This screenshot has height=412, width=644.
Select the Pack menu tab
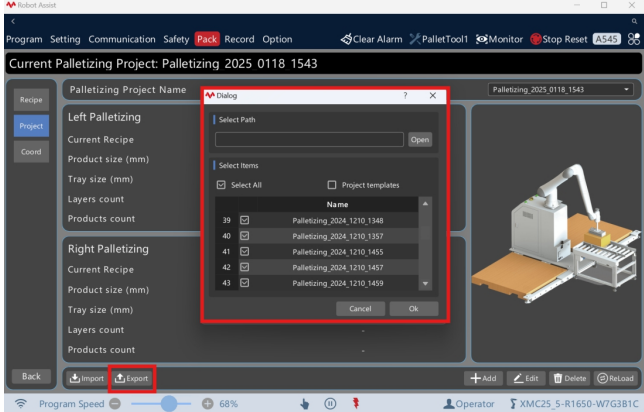tap(207, 39)
